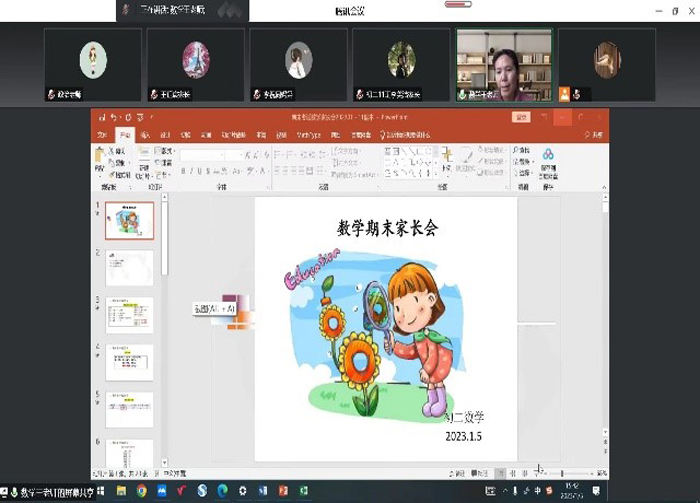Insert a New Slide from the ribbon
This screenshot has height=503, width=700.
tap(144, 162)
